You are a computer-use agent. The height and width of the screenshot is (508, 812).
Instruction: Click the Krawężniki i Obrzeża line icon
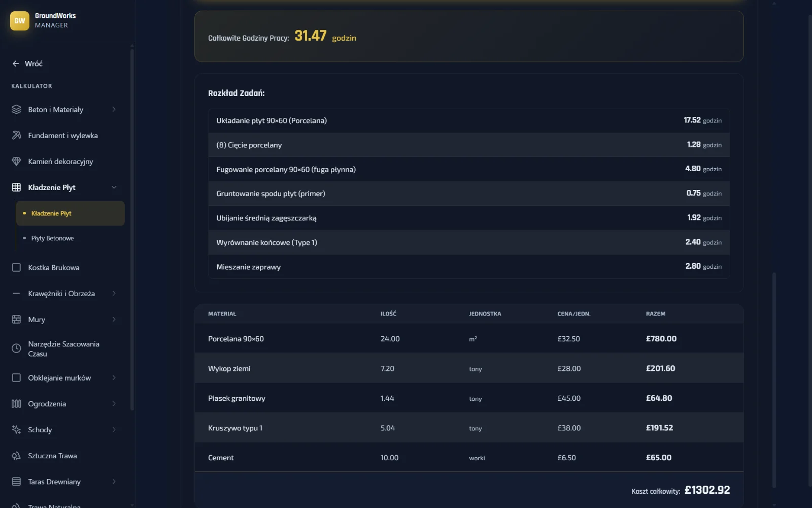[x=16, y=293]
